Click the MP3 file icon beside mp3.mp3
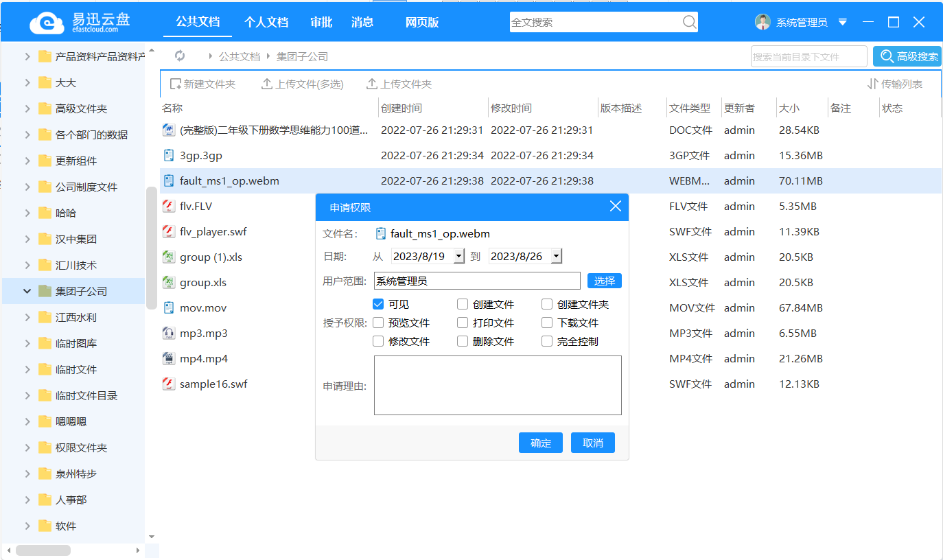 click(168, 333)
